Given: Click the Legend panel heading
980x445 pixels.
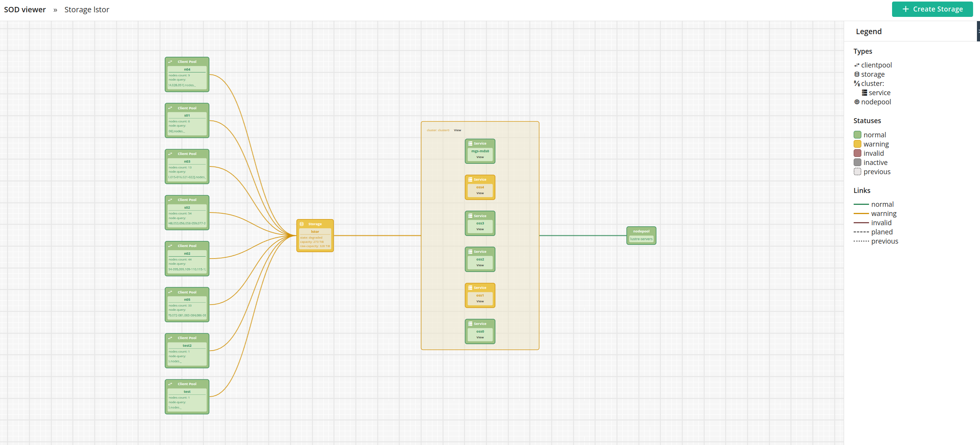Looking at the screenshot, I should coord(869,31).
